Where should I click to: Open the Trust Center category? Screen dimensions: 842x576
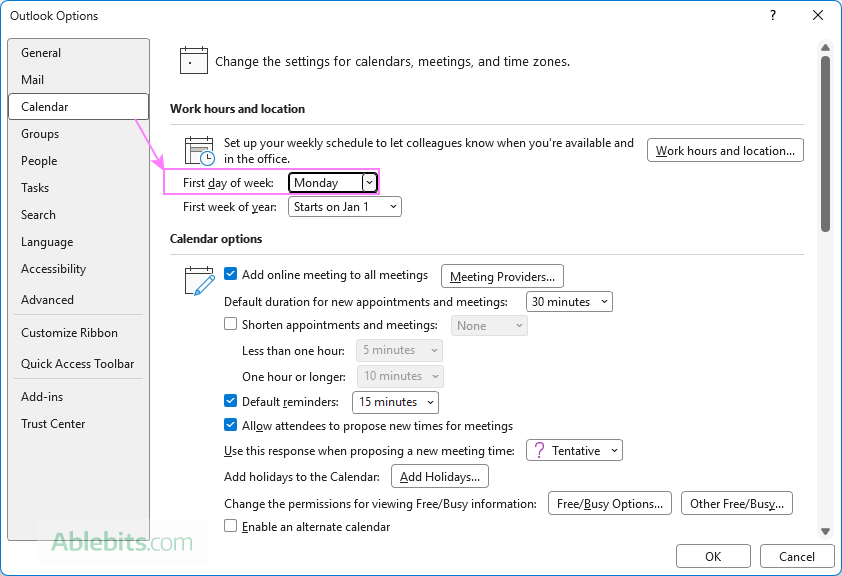tap(78, 424)
